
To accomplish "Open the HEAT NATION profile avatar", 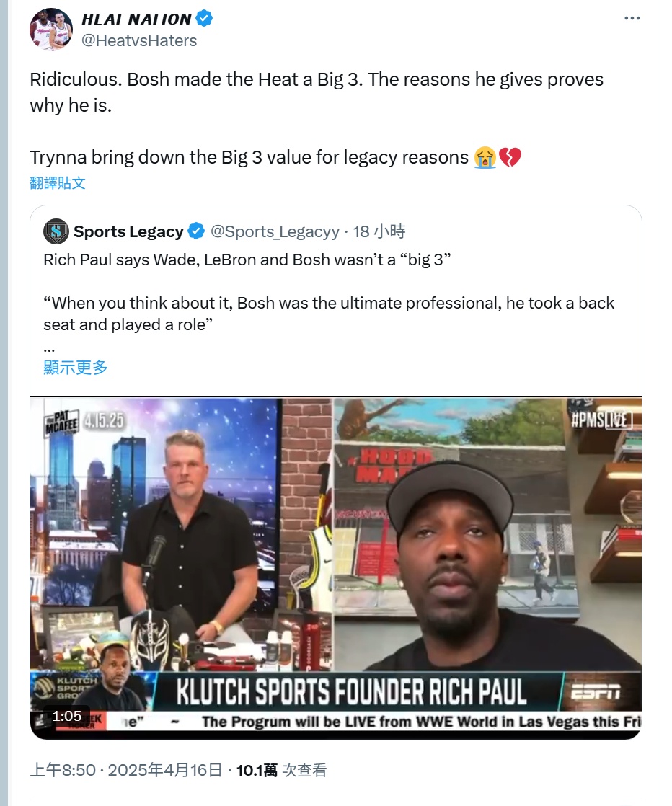I will [51, 30].
